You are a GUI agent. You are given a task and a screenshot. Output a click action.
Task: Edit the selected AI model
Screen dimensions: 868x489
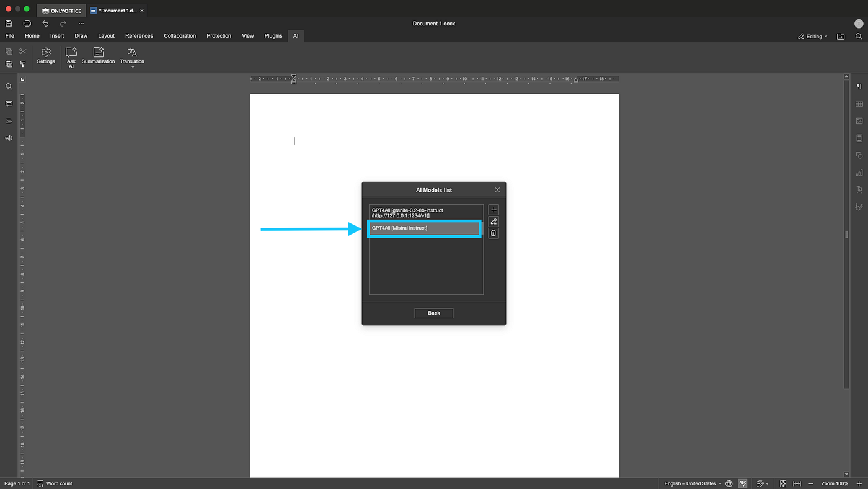pos(494,222)
